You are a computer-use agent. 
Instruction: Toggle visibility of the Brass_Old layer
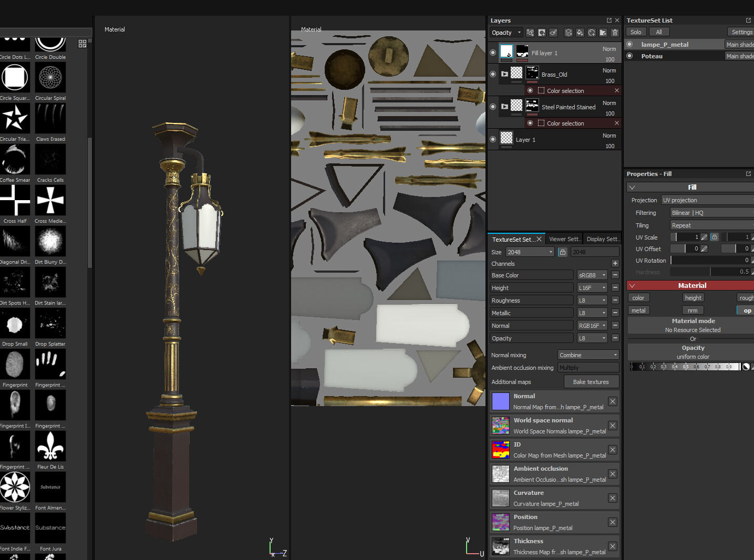coord(492,74)
